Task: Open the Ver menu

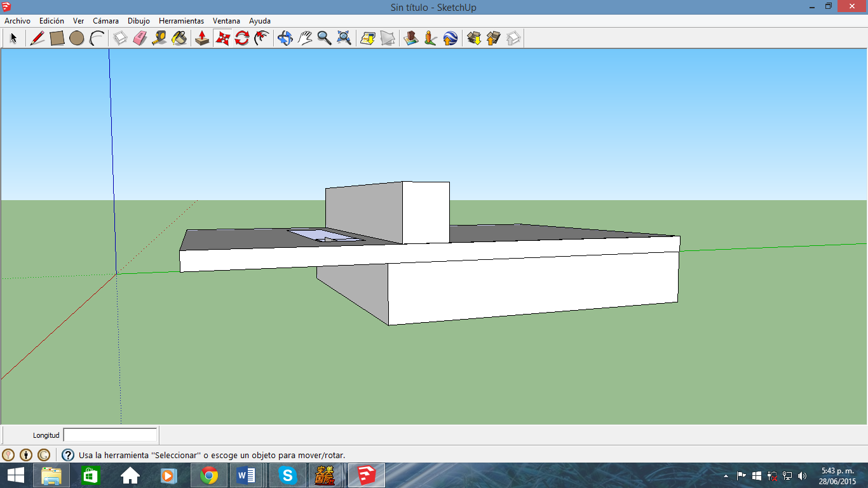Action: [78, 21]
